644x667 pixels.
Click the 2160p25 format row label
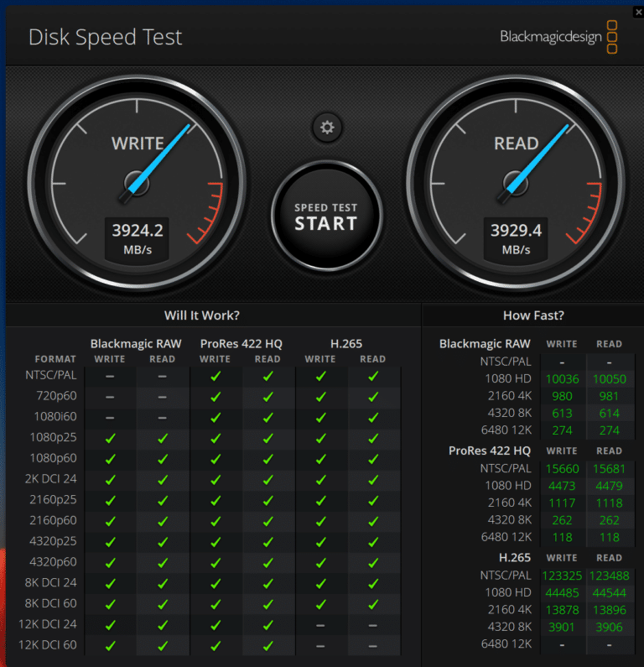click(53, 499)
